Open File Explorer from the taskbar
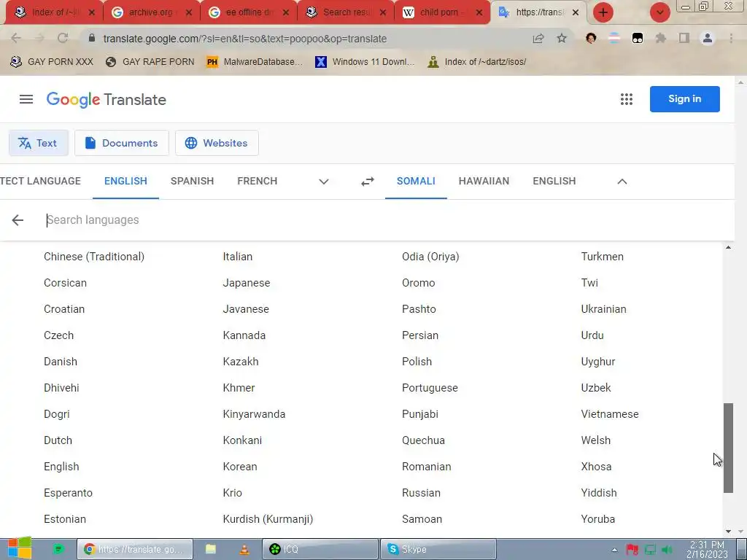This screenshot has height=560, width=747. pos(211,549)
